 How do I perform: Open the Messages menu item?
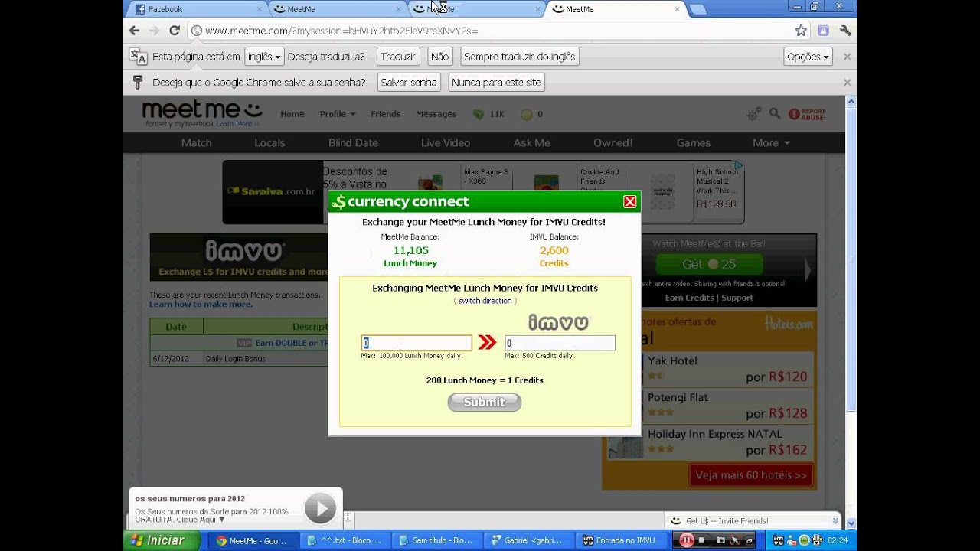pos(436,114)
